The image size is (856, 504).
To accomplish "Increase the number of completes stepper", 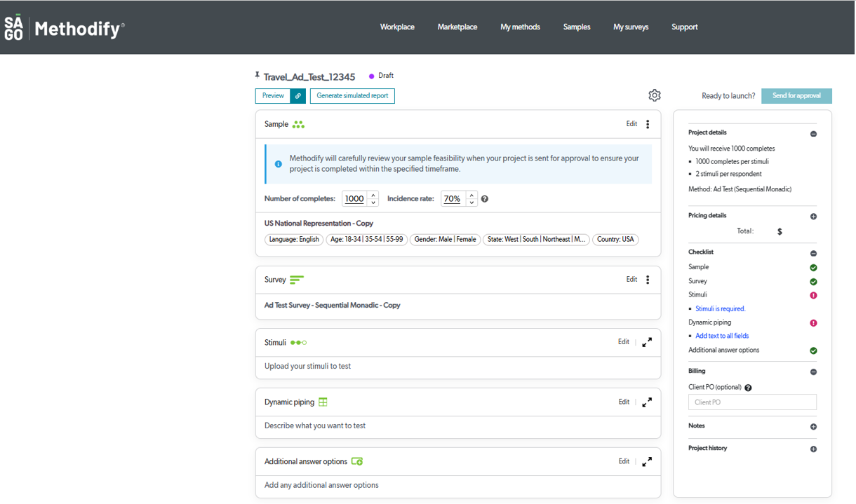I will pos(373,196).
